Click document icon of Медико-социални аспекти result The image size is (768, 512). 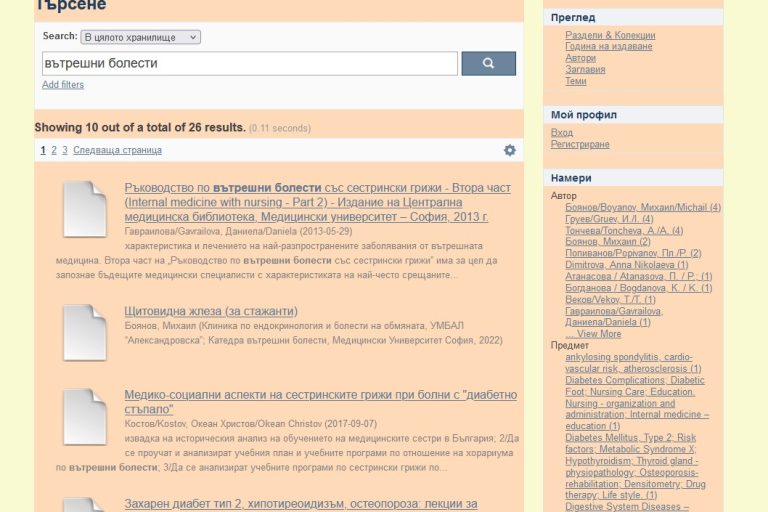click(x=85, y=416)
